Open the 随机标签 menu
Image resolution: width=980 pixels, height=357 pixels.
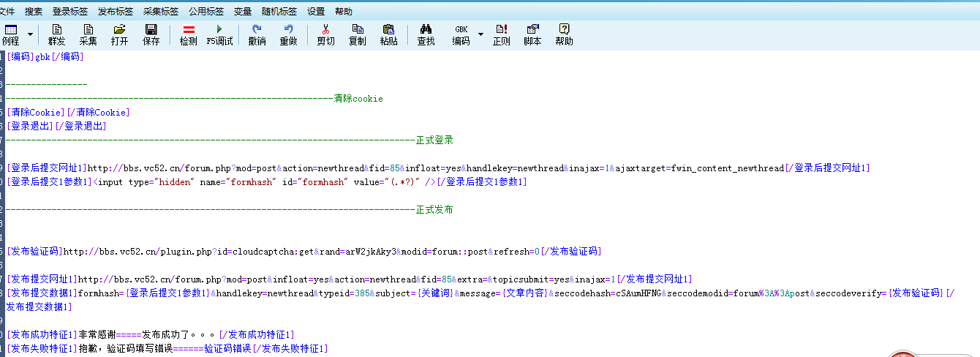click(279, 12)
